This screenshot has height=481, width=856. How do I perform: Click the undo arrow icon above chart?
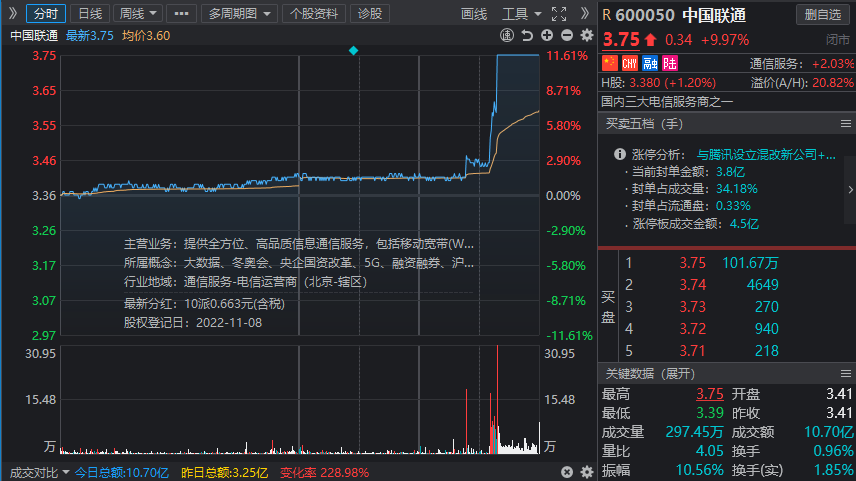(x=527, y=35)
